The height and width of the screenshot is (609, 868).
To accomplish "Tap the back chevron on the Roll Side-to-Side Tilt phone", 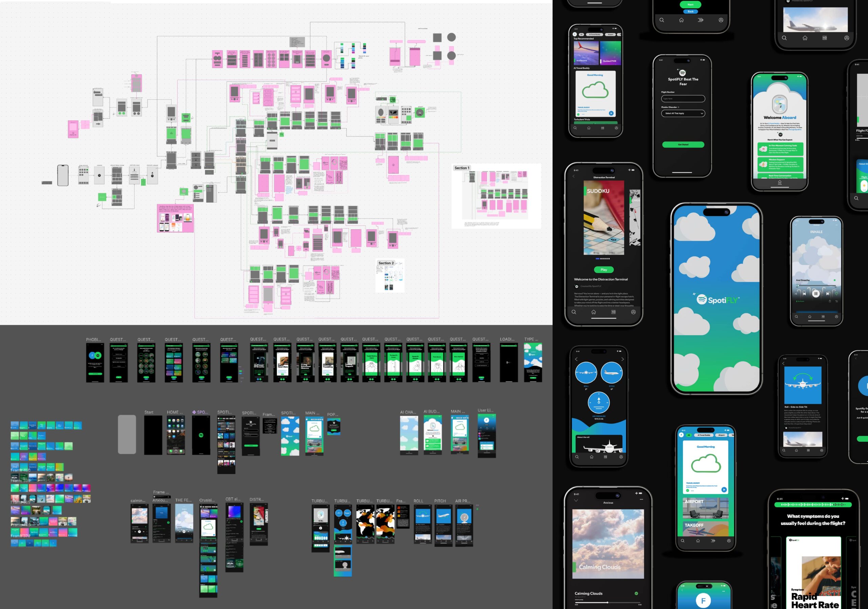I will coord(783,363).
